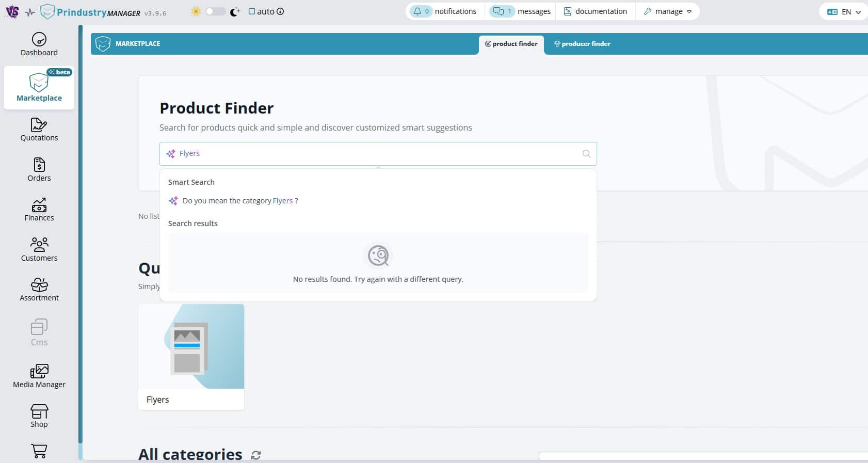Click the magnifier search icon in Product Finder
Image resolution: width=868 pixels, height=463 pixels.
pos(586,154)
